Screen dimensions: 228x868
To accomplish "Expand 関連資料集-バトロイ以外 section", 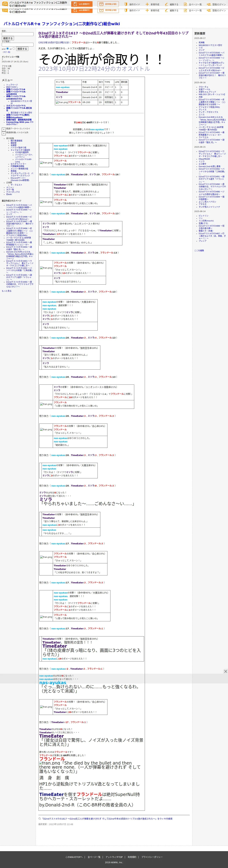I will coord(4,133).
